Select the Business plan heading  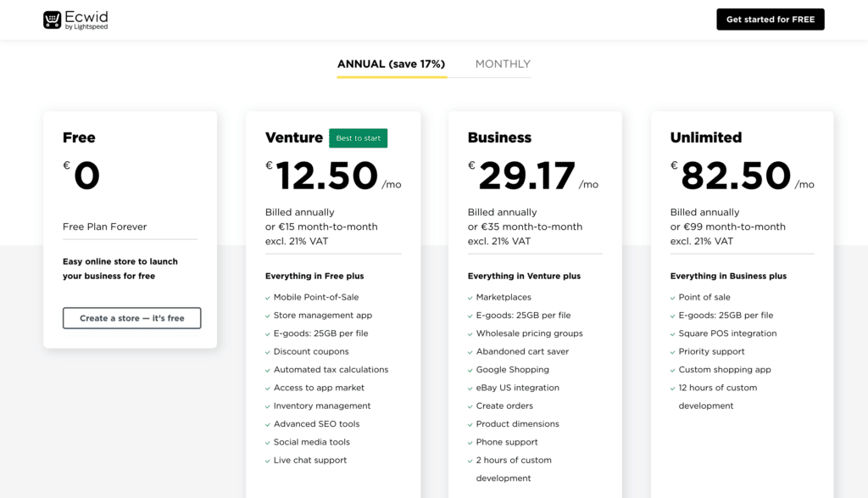[x=499, y=137]
